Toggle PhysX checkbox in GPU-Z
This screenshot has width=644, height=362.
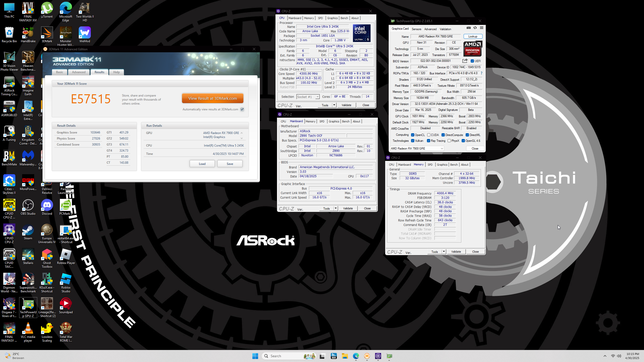click(449, 141)
